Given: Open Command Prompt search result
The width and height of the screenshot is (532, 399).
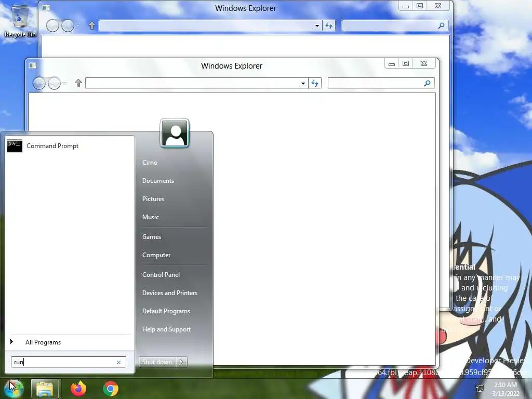Looking at the screenshot, I should pyautogui.click(x=70, y=146).
